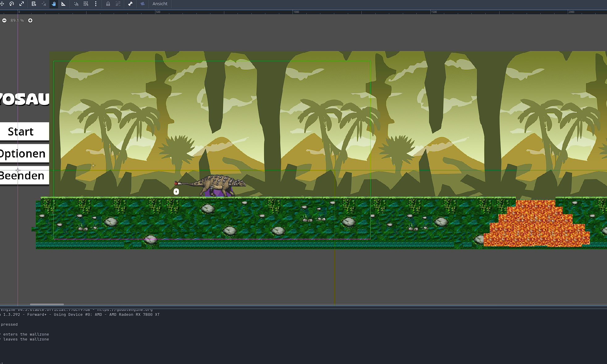This screenshot has height=364, width=607.
Task: Click the Beenden button in the scene
Action: [24, 175]
